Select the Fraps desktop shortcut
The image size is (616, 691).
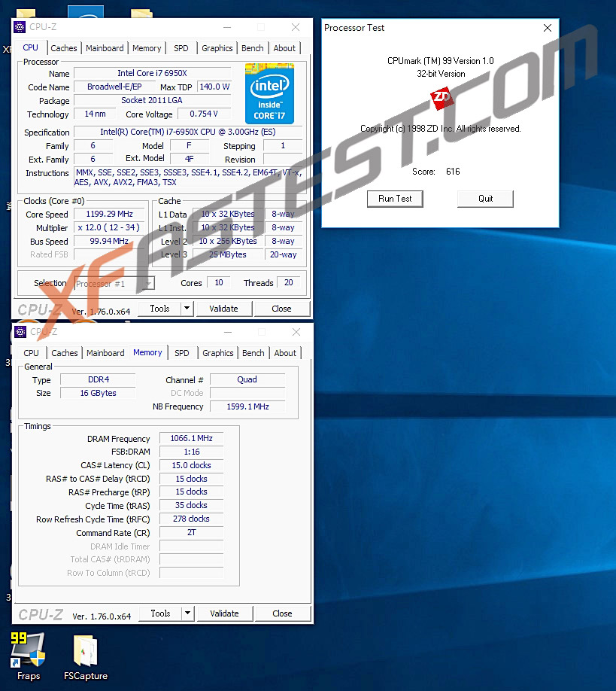point(28,656)
